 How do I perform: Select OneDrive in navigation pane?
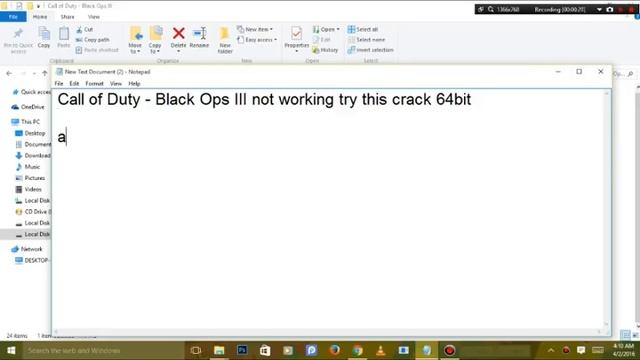pyautogui.click(x=28, y=107)
